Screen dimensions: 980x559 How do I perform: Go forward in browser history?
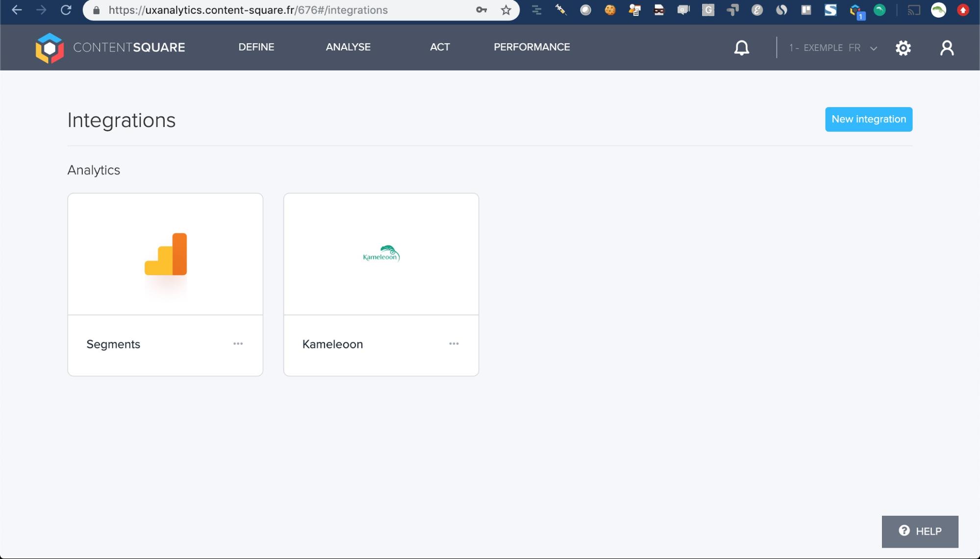[41, 10]
